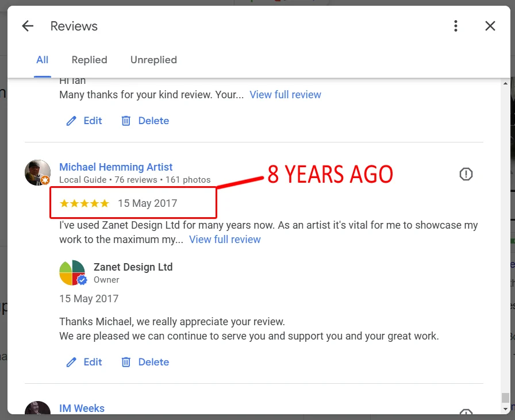
Task: Click the Zanet Design Ltd owner logo
Action: [x=72, y=272]
